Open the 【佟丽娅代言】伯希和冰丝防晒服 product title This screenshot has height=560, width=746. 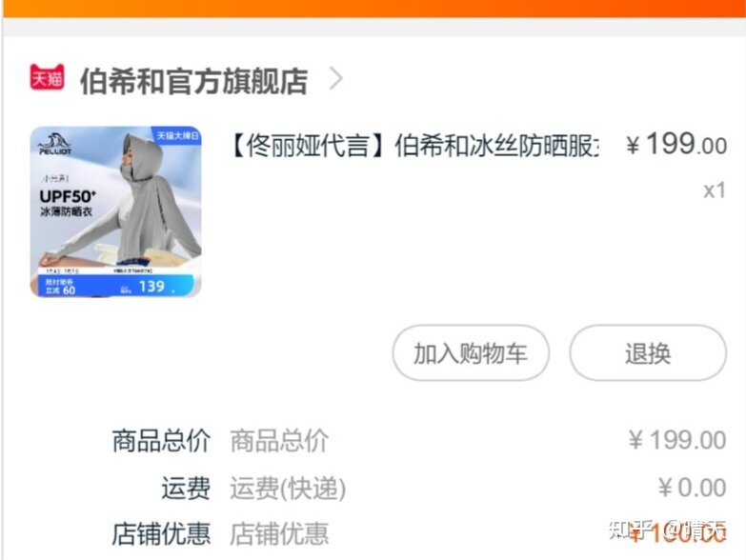click(x=413, y=146)
